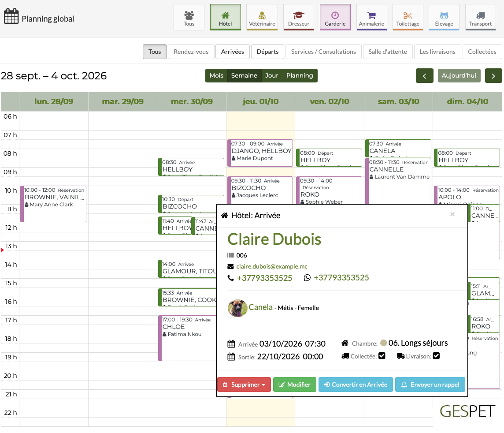
Task: Click Canela's dog photo thumbnail
Action: pos(237,308)
